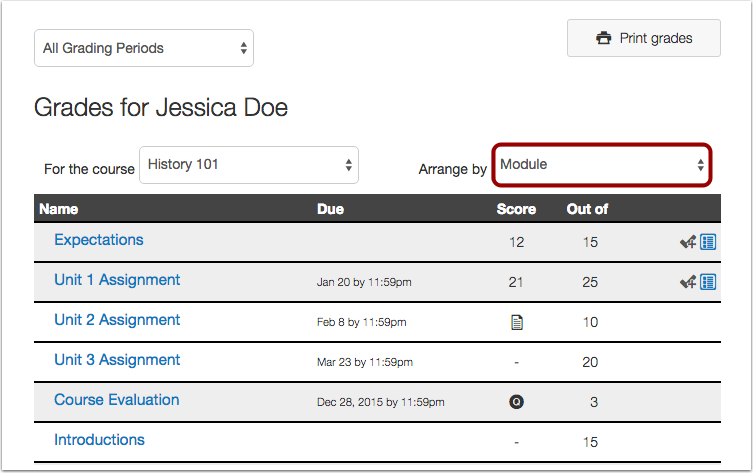Click the scoring details checkmark icon for Unit 1 Assignment

click(688, 282)
